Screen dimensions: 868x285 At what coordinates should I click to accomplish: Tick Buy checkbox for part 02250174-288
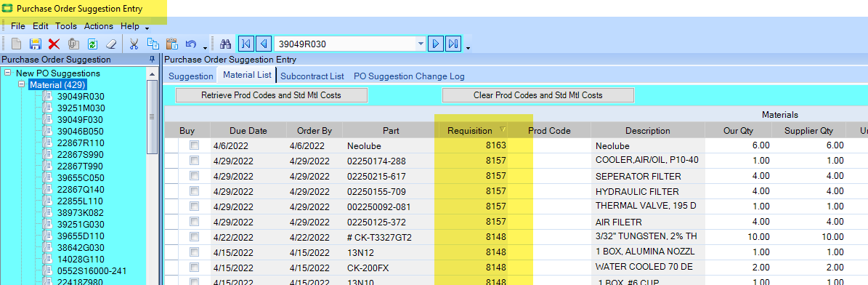tap(195, 161)
